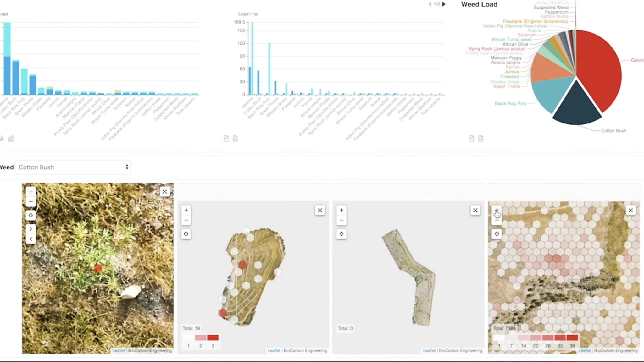Toggle Cotton Bush label in pie chart
Screen dimensions: 644x362
(613, 131)
